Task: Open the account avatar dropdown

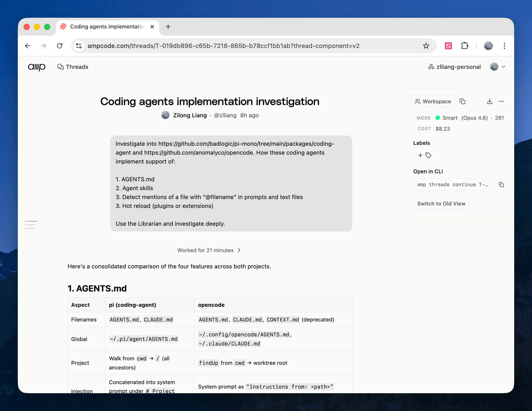Action: [x=498, y=67]
